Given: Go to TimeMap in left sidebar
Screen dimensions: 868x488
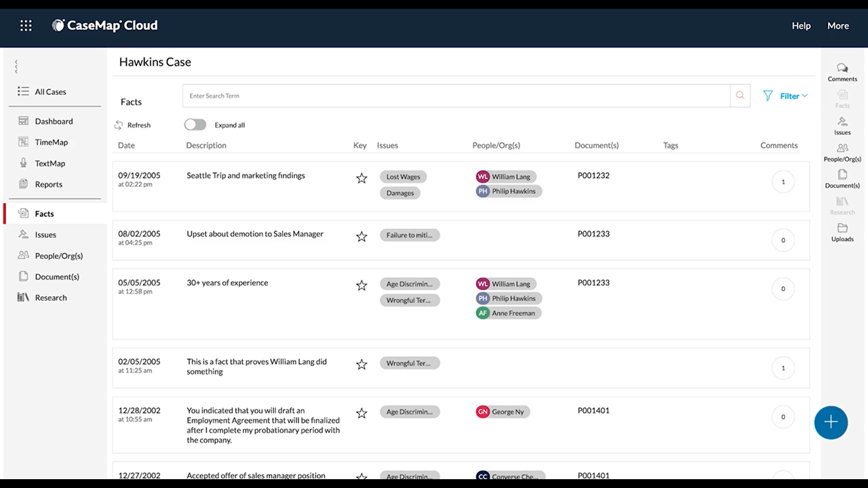Looking at the screenshot, I should [x=52, y=142].
